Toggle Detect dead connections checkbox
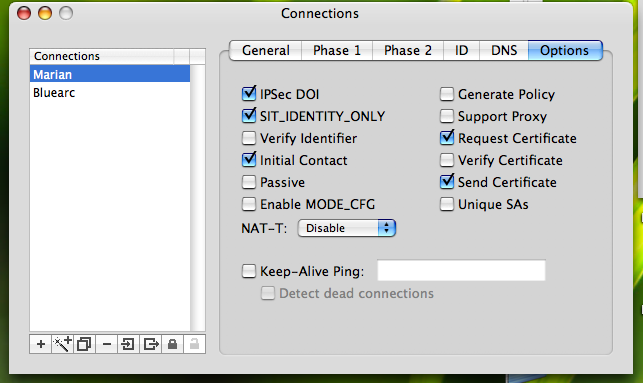Viewport: 643px width, 383px height. [268, 293]
